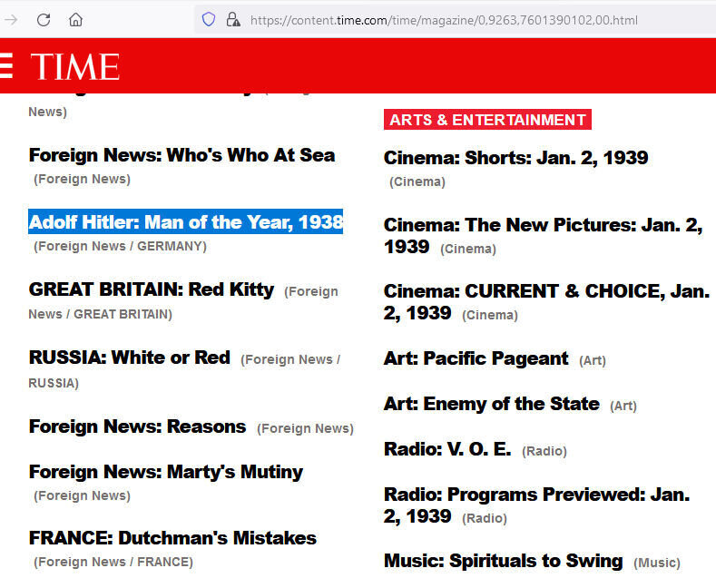Click (Foreign News) tag under Who's Who At Sea
The width and height of the screenshot is (716, 588).
pyautogui.click(x=82, y=179)
